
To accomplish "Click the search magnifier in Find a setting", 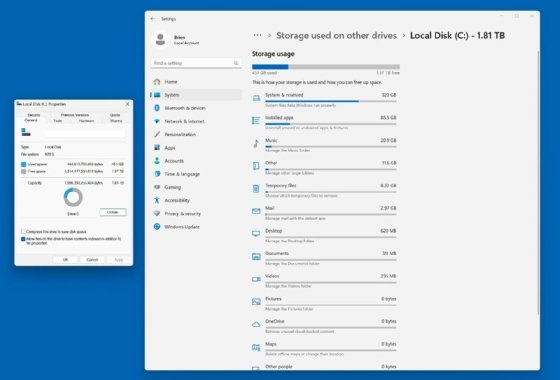I will (236, 63).
